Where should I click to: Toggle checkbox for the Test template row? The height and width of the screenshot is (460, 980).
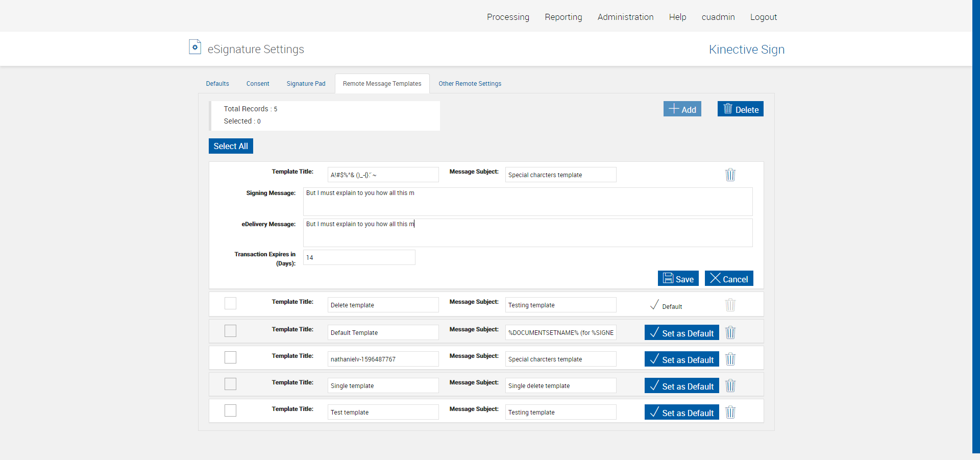pos(230,410)
